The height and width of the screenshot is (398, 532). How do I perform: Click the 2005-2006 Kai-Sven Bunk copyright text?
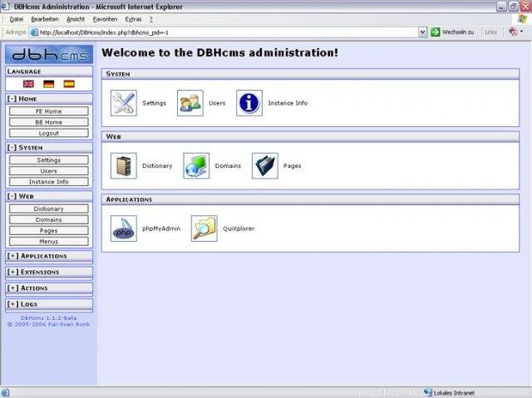[x=49, y=324]
